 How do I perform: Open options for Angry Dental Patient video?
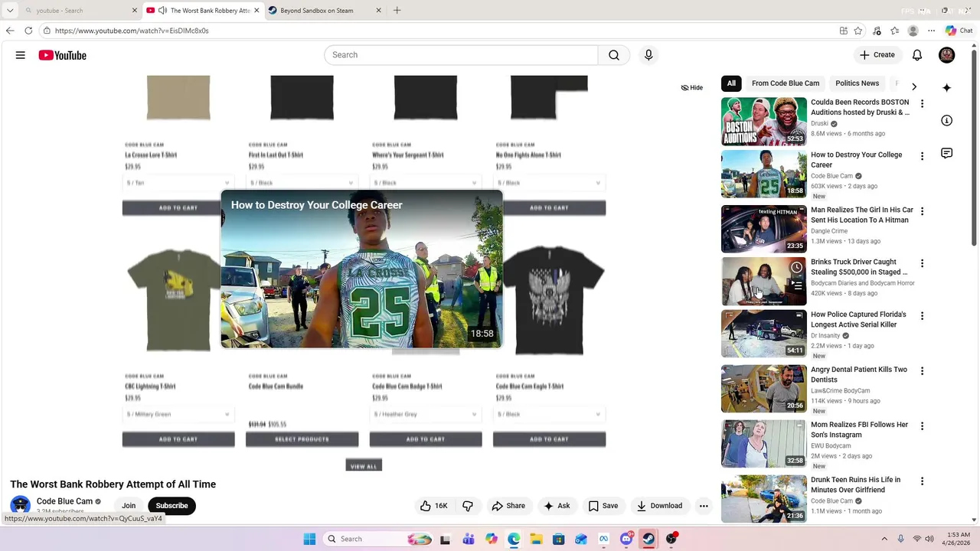[x=922, y=371]
